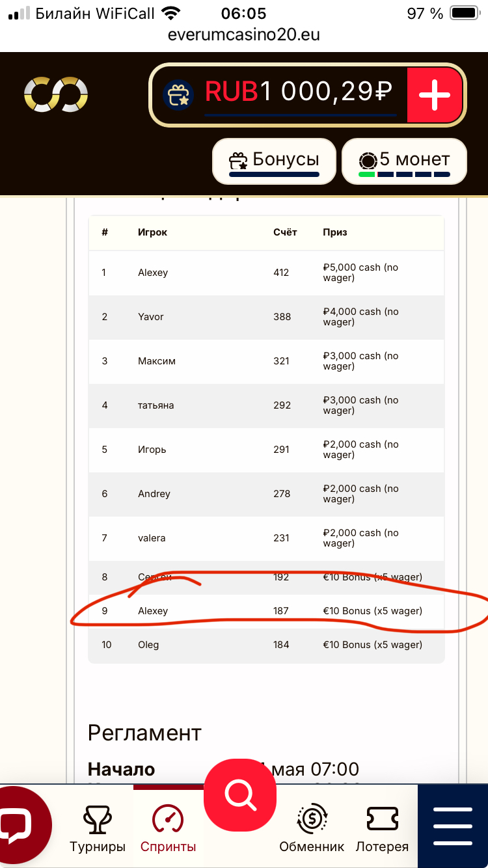Open the Бонусы button
Viewport: 488px width, 868px height.
click(x=274, y=161)
